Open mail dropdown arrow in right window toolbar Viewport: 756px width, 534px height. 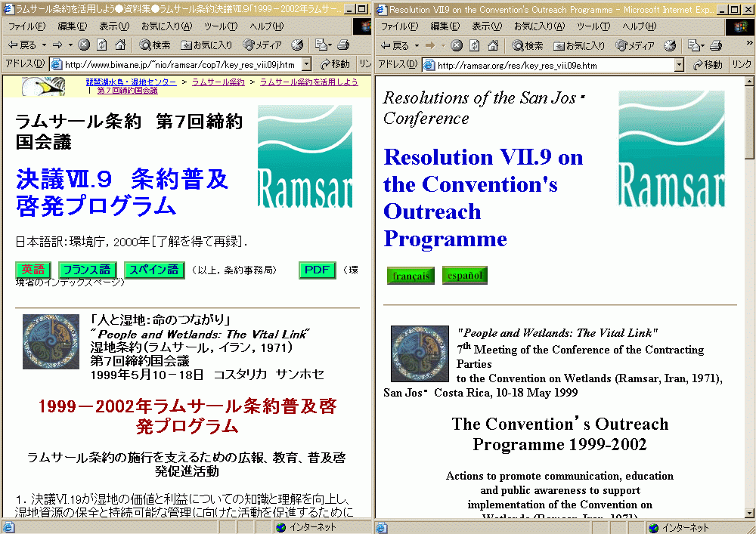click(x=703, y=46)
